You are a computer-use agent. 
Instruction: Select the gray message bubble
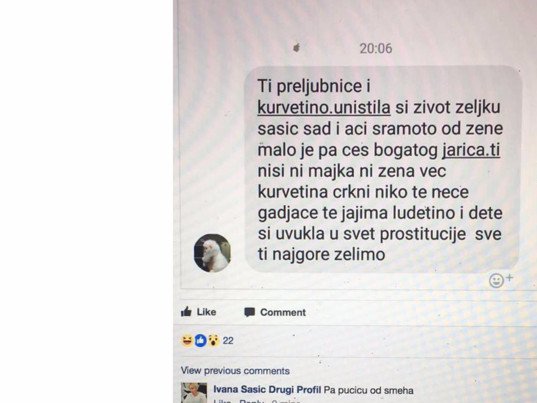click(x=383, y=169)
